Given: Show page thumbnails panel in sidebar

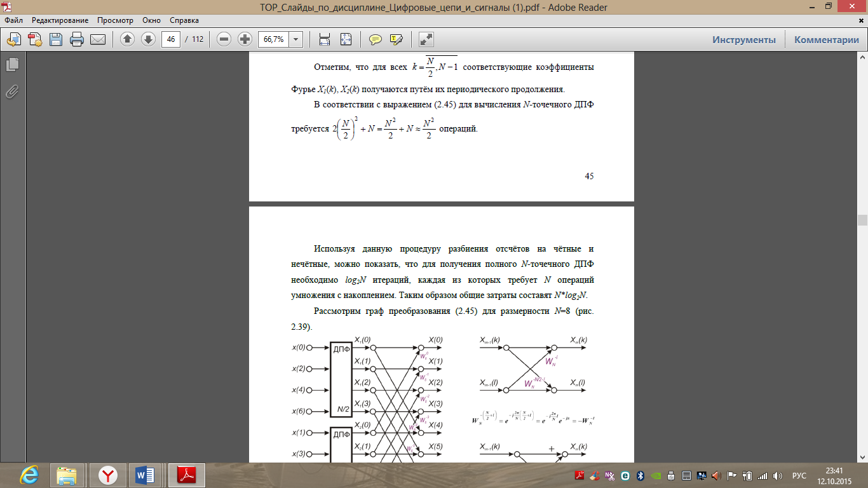Looking at the screenshot, I should [x=12, y=64].
